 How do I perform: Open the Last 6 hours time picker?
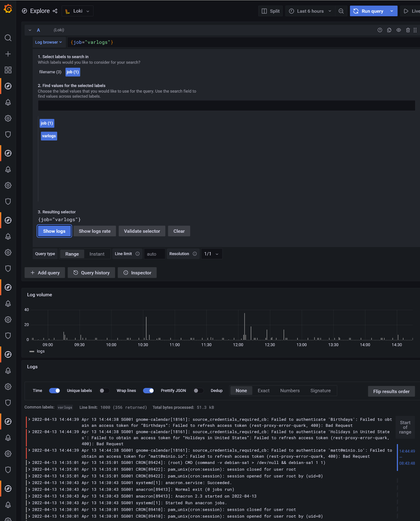point(310,11)
